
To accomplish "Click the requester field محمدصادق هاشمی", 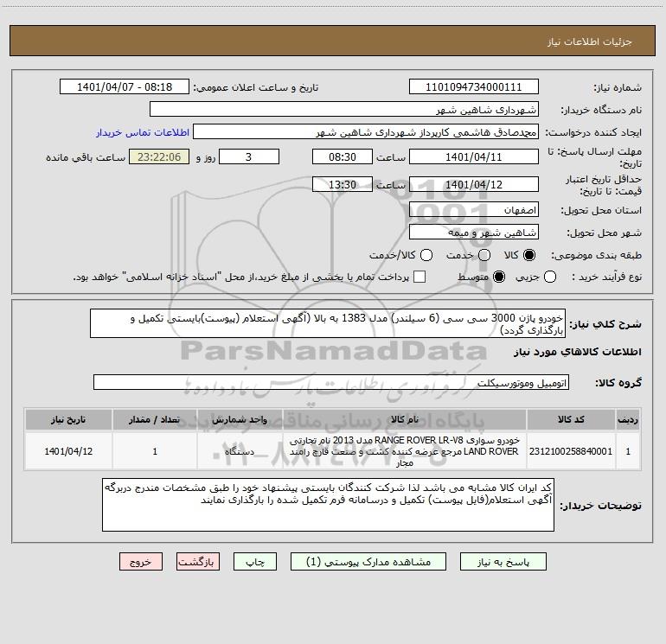I will (366, 131).
